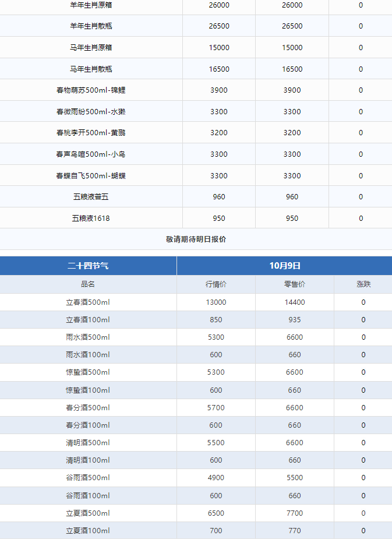Click the 五粮液1618 product name
Screen dimensions: 392x539
[x=91, y=219]
